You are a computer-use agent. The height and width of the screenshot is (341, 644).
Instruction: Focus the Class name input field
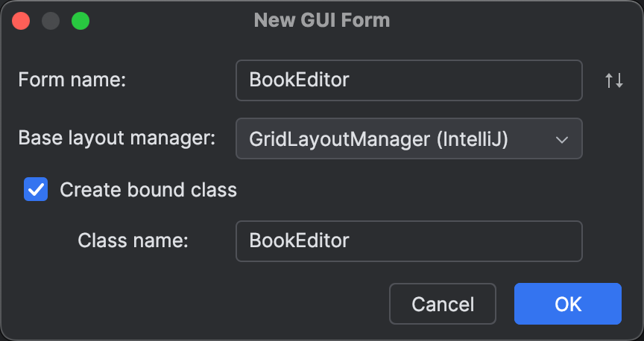(x=408, y=240)
